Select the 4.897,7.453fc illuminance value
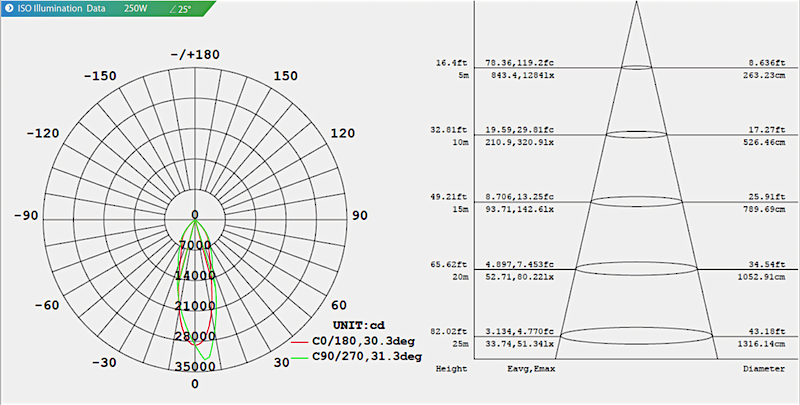 519,265
